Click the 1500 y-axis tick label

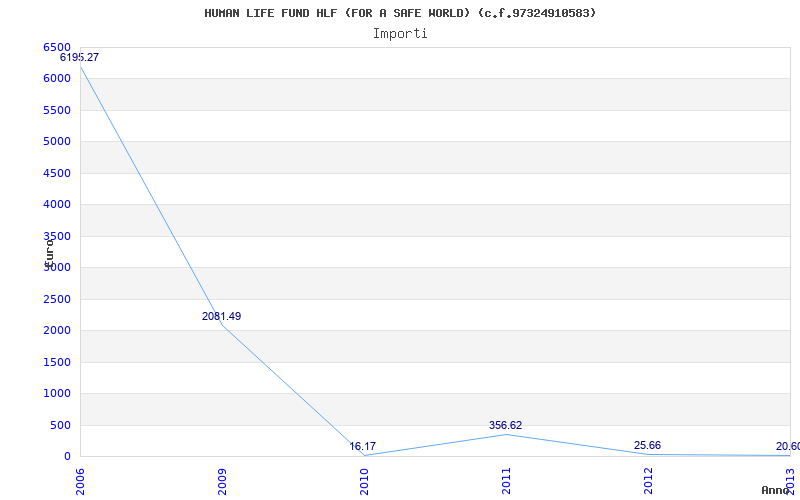point(57,362)
